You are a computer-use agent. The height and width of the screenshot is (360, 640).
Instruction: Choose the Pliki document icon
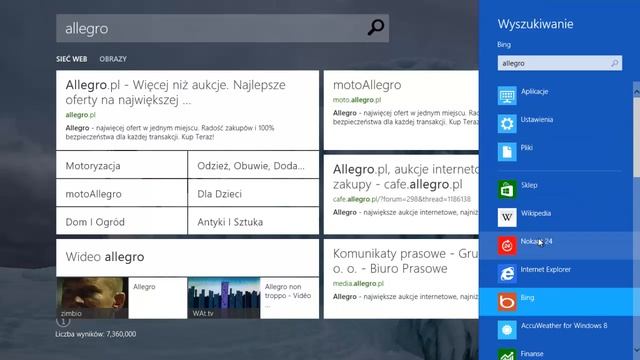tap(507, 152)
